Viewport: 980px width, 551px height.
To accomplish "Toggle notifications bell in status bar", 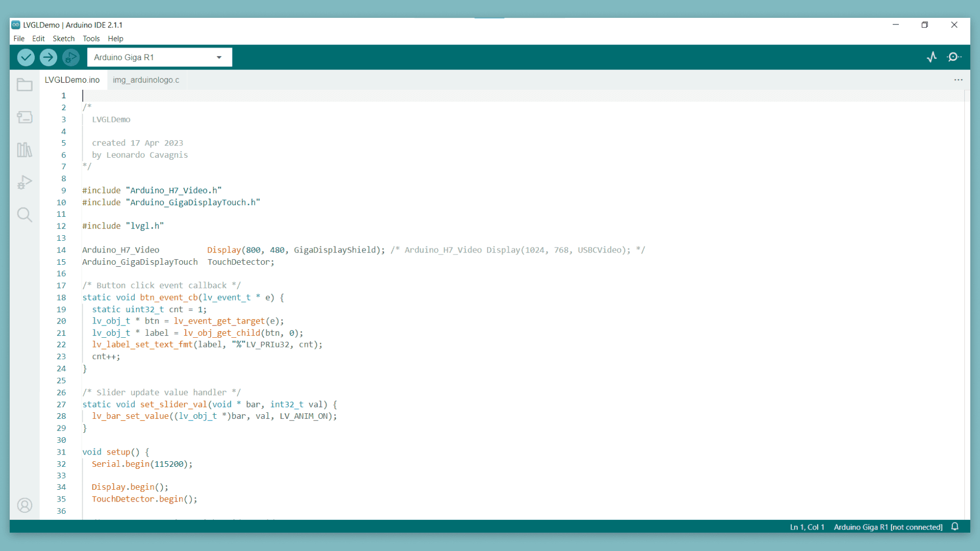I will click(955, 527).
